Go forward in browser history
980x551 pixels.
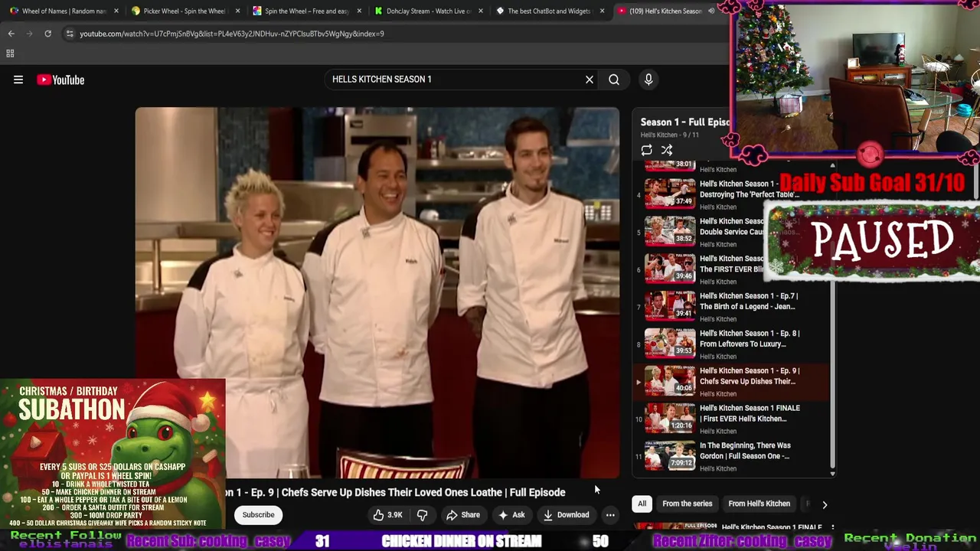coord(29,34)
